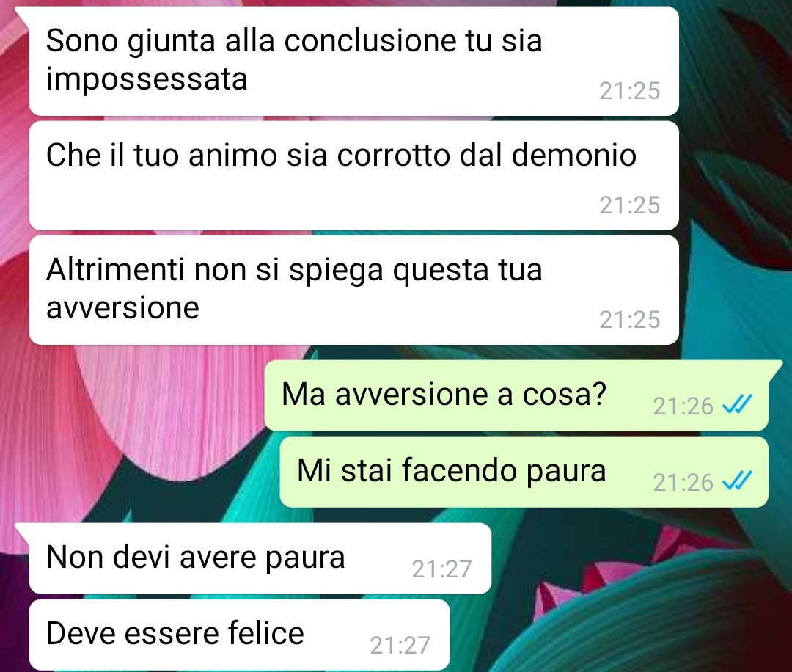Click the word 'avversione' in third received message
This screenshot has width=792, height=672.
122,308
